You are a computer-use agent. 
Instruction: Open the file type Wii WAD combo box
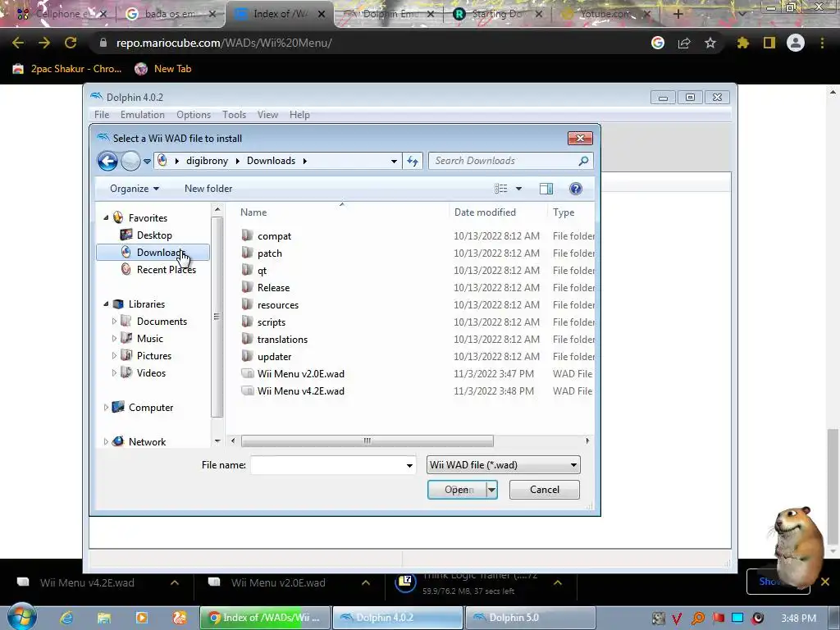tap(504, 465)
